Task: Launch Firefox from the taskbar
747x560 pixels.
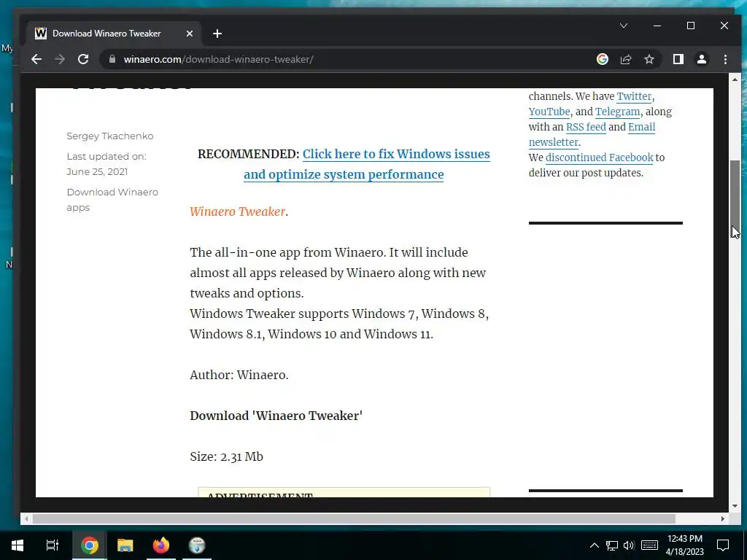Action: coord(161,545)
